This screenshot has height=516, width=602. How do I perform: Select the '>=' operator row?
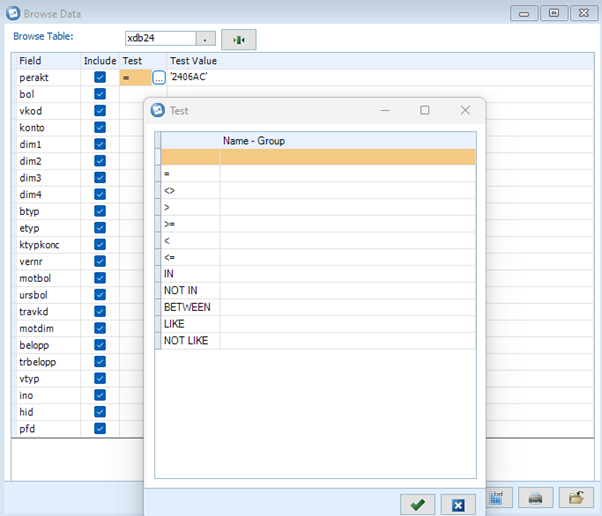(318, 224)
